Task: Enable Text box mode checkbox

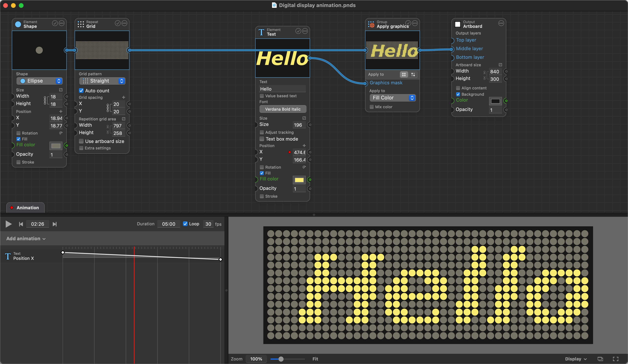Action: (x=262, y=139)
